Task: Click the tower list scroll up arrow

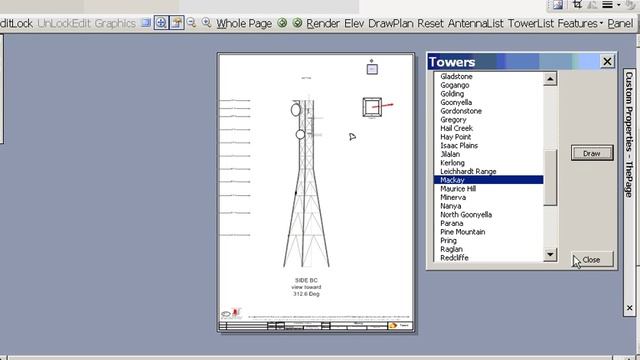Action: 550,78
